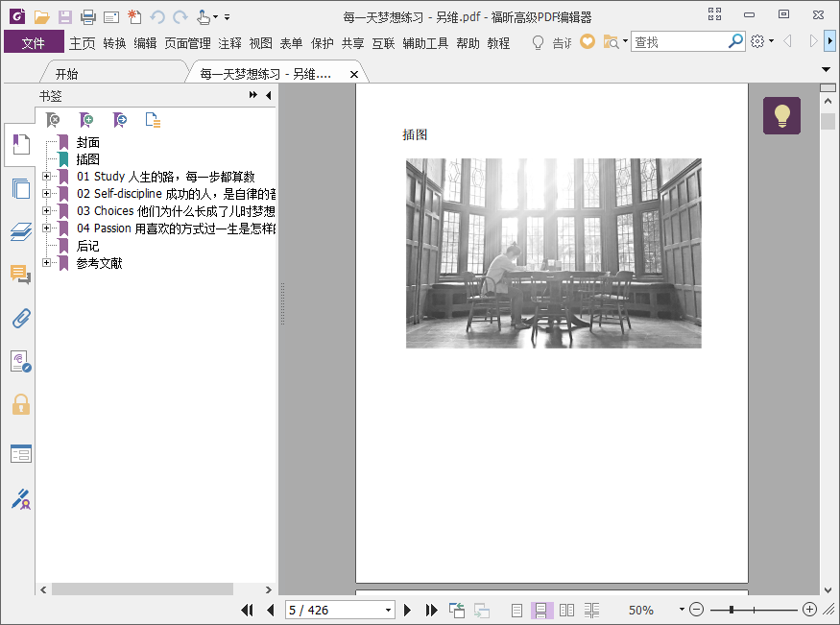840x625 pixels.
Task: Click the search magnifier in the find box
Action: (x=735, y=40)
